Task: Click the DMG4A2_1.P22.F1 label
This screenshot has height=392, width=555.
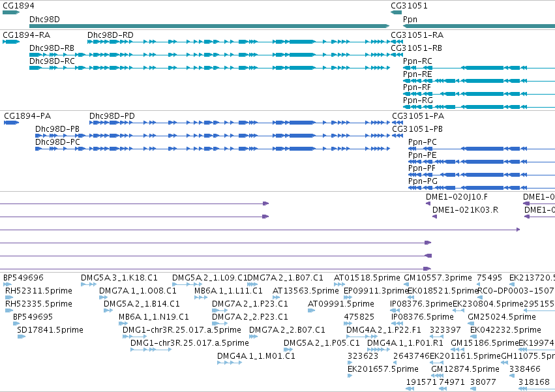Action: [383, 331]
